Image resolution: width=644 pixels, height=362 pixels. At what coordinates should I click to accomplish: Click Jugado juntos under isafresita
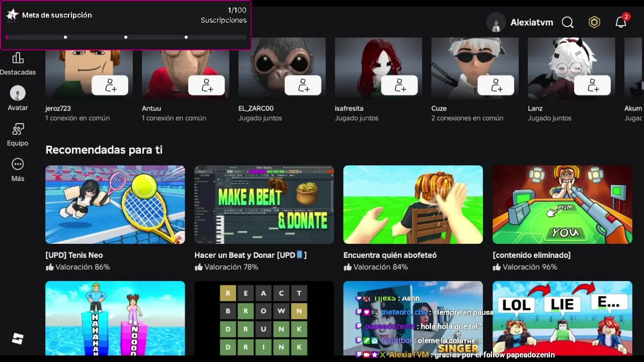[357, 118]
